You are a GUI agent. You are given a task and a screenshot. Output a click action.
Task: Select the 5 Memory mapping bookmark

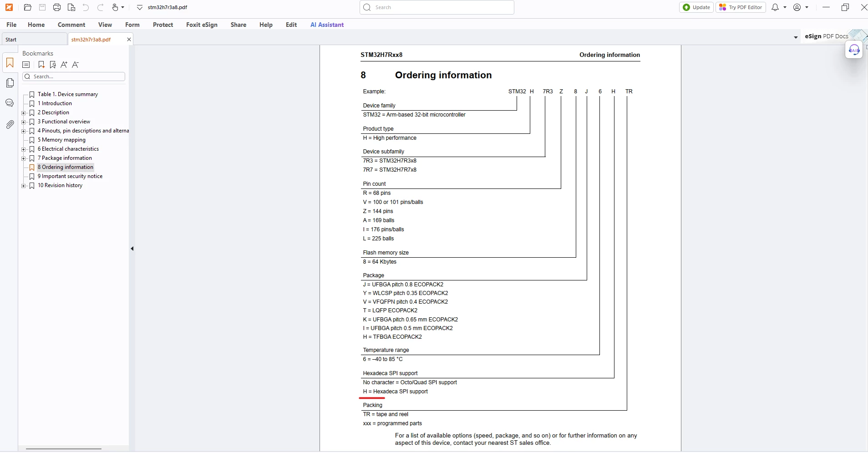[x=61, y=140]
